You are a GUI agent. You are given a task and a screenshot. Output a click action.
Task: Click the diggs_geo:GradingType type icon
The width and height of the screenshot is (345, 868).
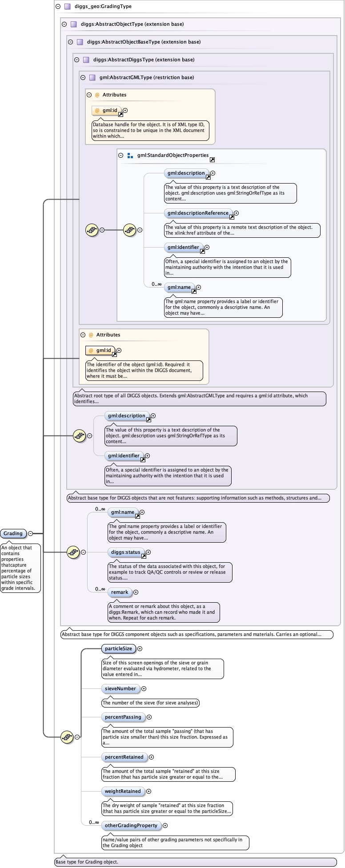pyautogui.click(x=68, y=7)
